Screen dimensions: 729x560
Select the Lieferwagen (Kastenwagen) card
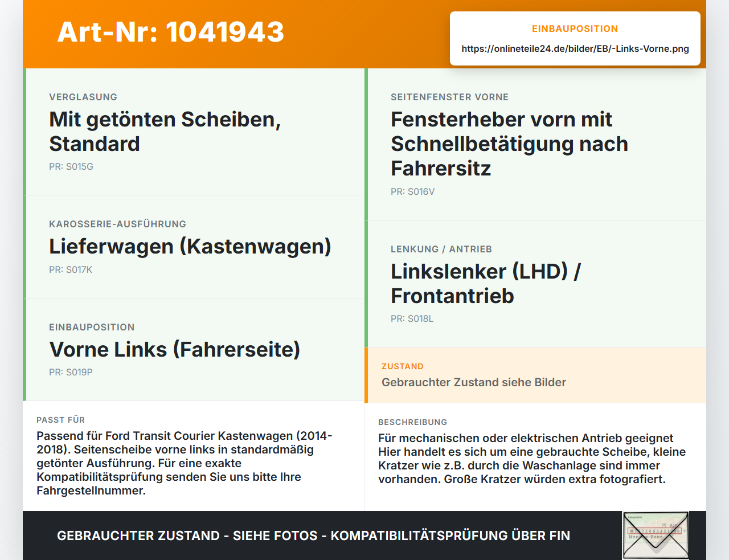194,247
